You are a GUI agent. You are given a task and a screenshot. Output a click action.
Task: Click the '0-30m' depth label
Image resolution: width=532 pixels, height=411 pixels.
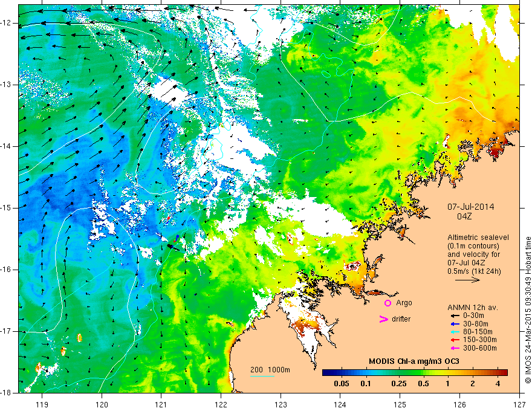click(x=473, y=316)
